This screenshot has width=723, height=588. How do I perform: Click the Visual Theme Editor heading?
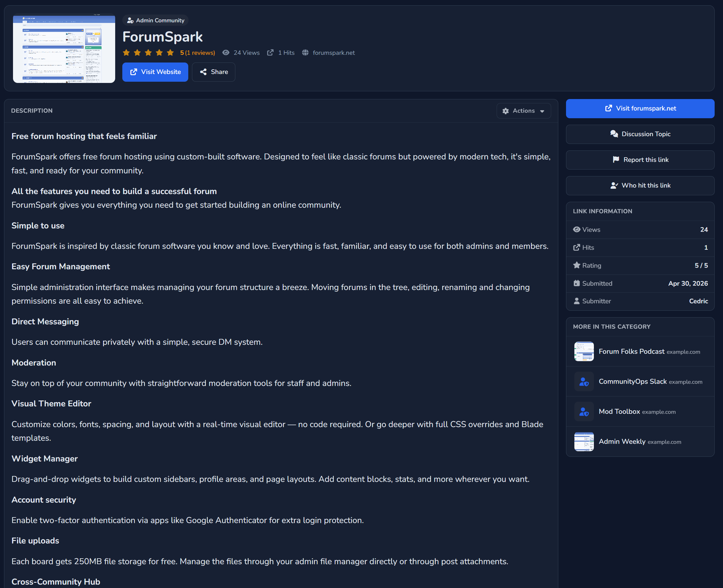pos(51,404)
